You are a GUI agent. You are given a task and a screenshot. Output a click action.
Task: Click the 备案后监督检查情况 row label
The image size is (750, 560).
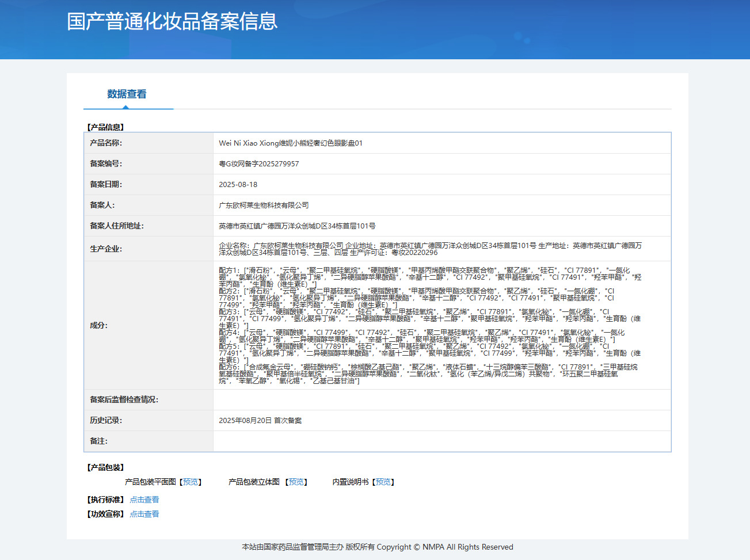pyautogui.click(x=124, y=399)
